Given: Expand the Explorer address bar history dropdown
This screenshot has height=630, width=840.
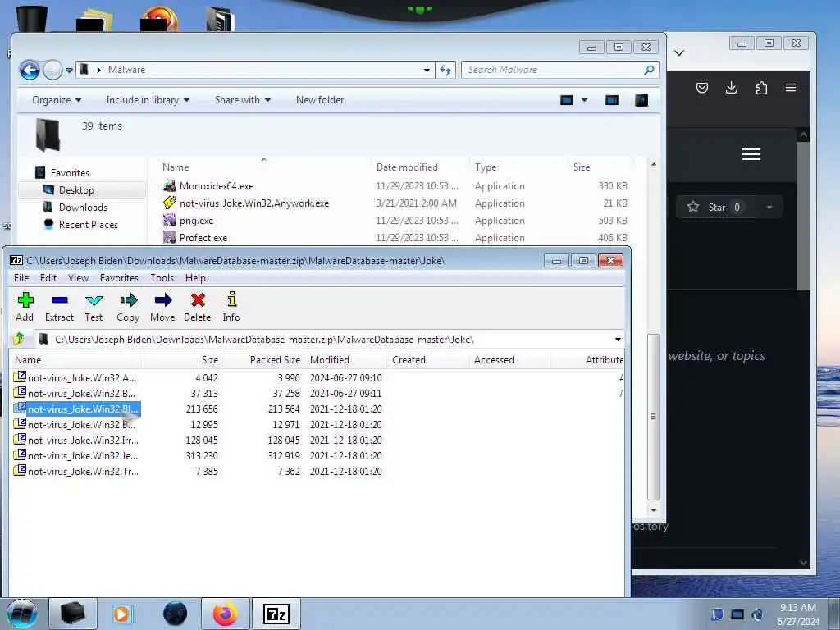Looking at the screenshot, I should click(427, 71).
